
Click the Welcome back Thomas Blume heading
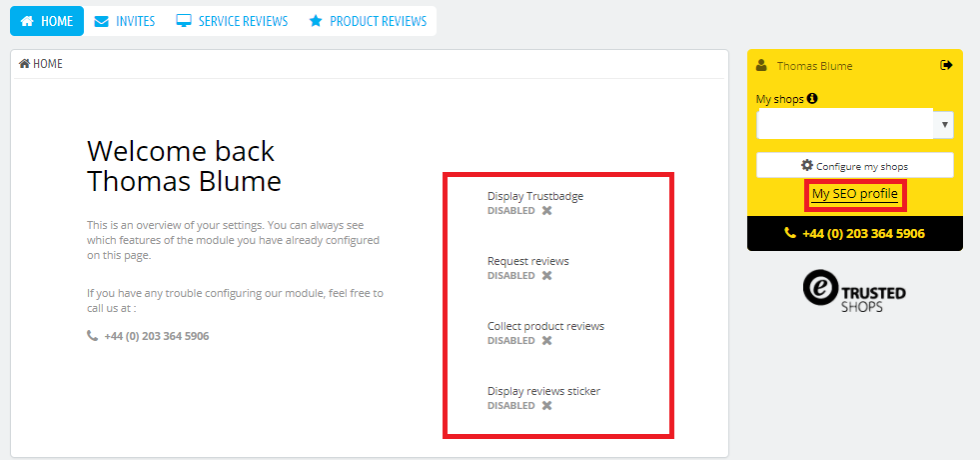tap(184, 166)
